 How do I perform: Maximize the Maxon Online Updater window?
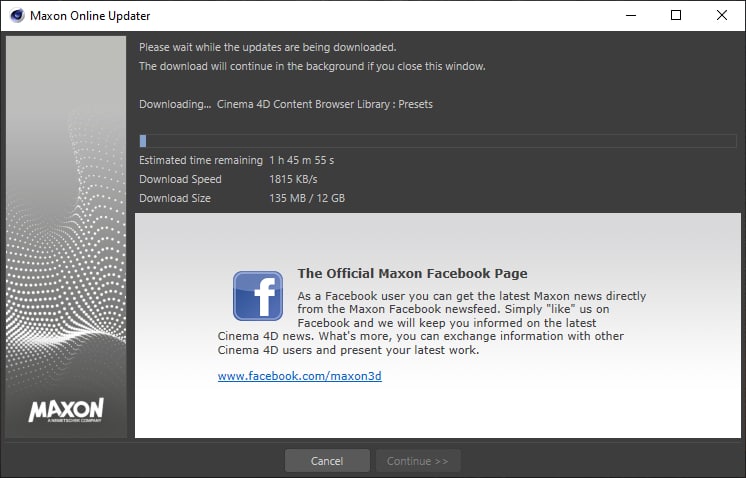point(676,16)
